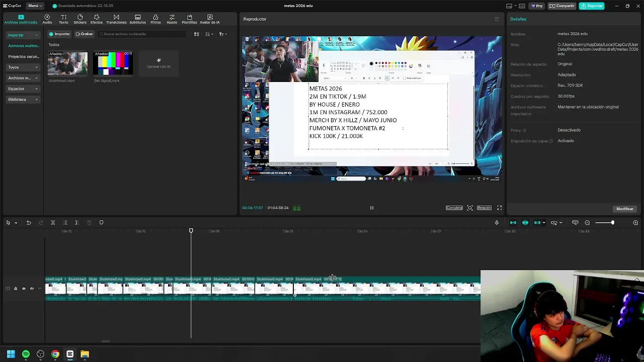Delete left of playhead trim tool
Image resolution: width=644 pixels, height=362 pixels.
[x=65, y=223]
